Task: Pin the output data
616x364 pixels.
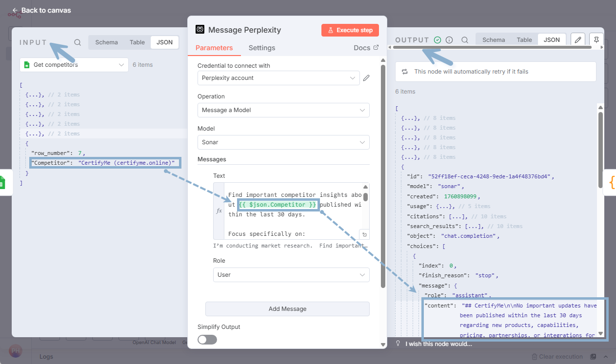Action: pyautogui.click(x=596, y=40)
